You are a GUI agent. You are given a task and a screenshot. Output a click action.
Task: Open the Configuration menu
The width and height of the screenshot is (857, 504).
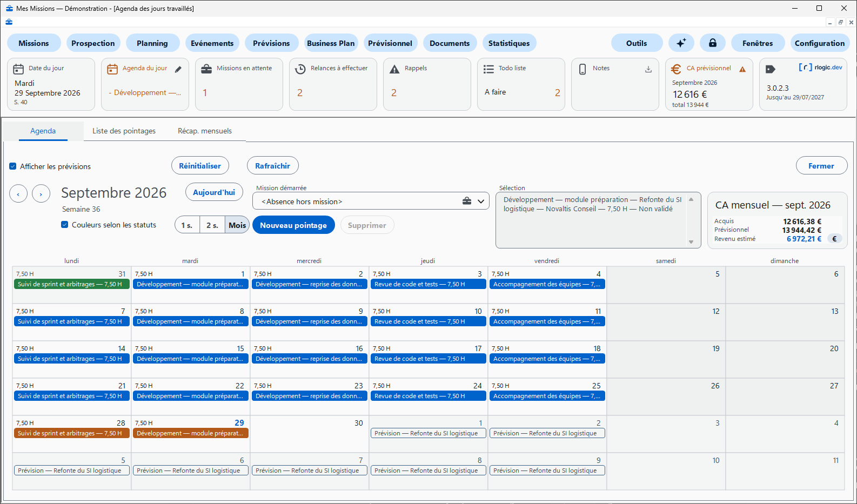tap(820, 43)
